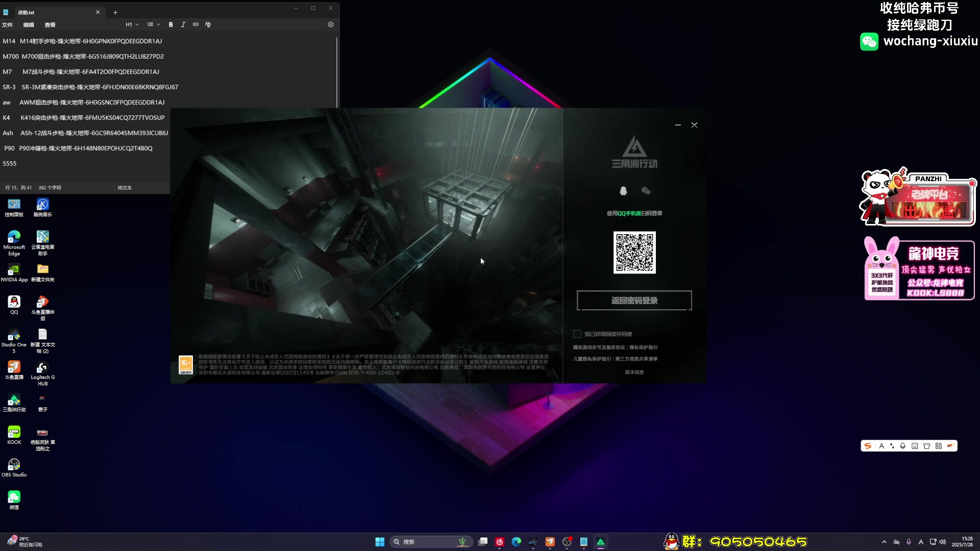Click the AWM狙击步枪 code line
980x551 pixels.
pos(84,102)
